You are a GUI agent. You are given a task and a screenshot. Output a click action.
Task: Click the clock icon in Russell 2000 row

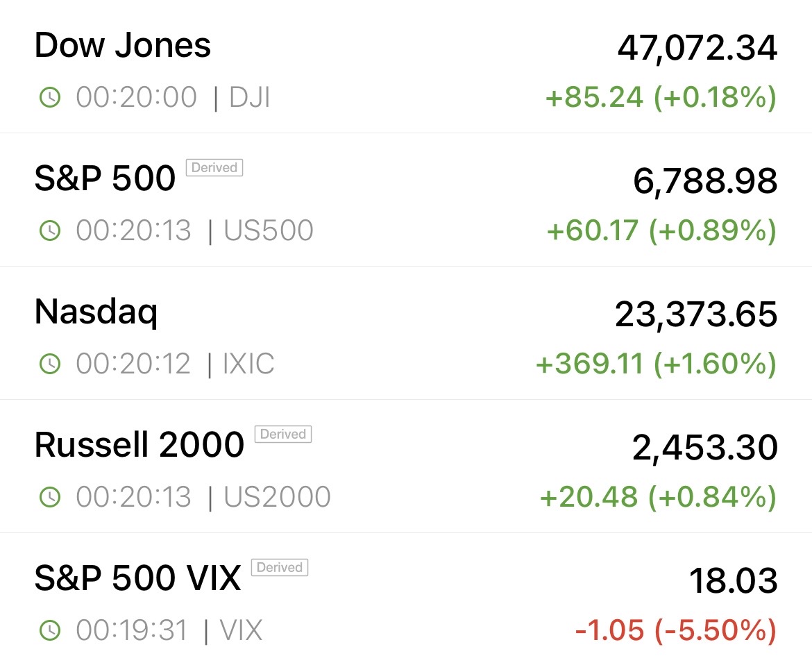(x=50, y=497)
